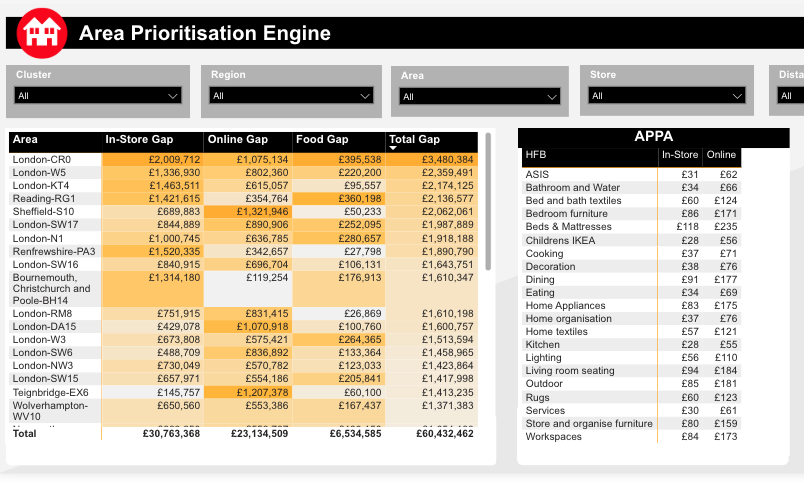This screenshot has height=483, width=804.
Task: Click the £1,321,946 Online Gap cell
Action: pos(248,212)
